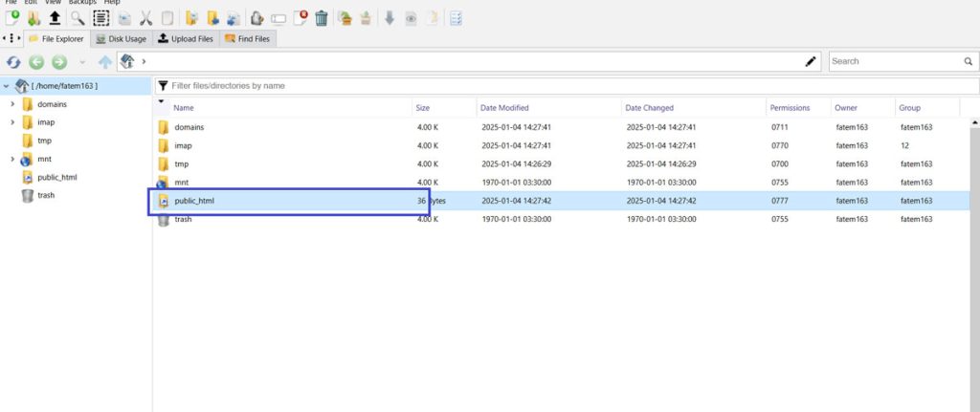Open the Find Files tab
Screen dimensions: 980x412
[248, 38]
